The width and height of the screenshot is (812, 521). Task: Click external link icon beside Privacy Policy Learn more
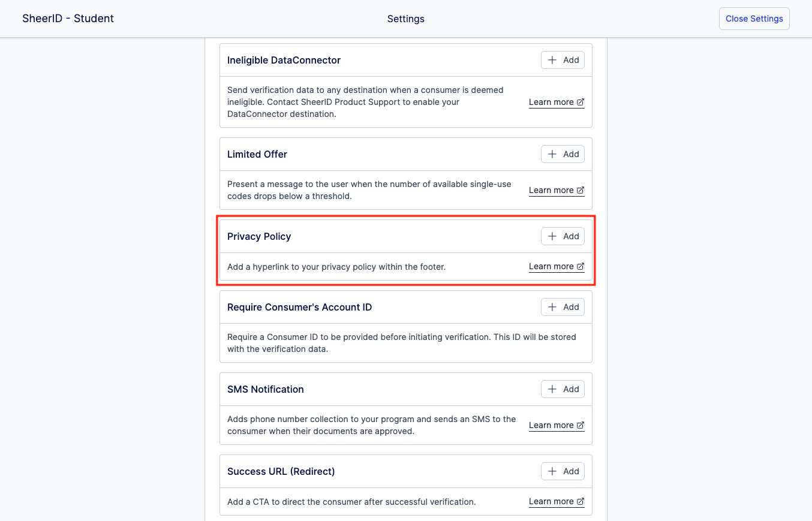[581, 266]
